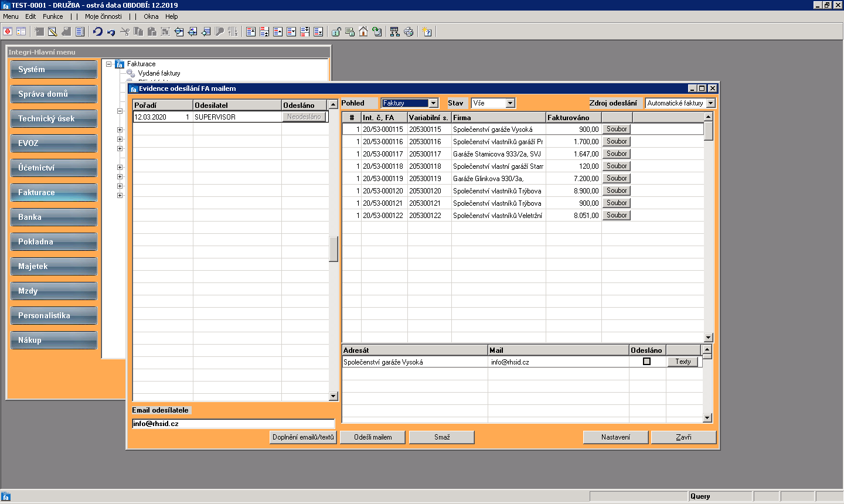Click the info@rhsid.cz cell in Mail column
Screen dimensions: 844x504
coord(559,362)
